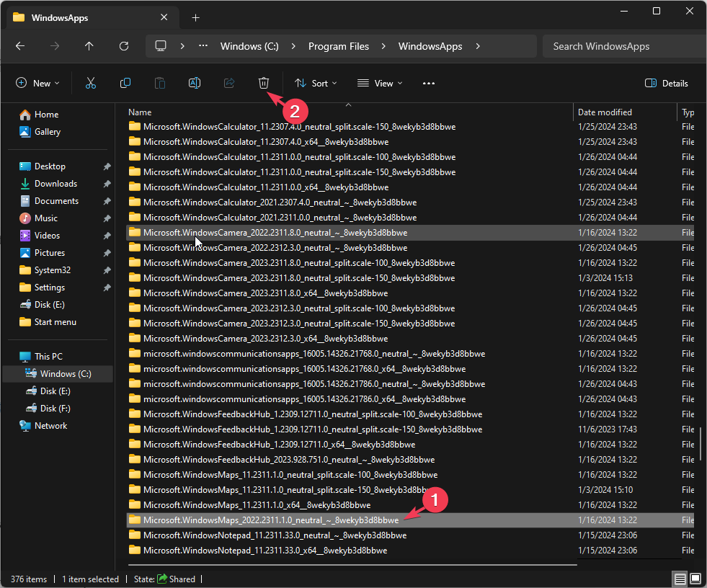Cut the selected folder using scissors icon
Viewport: 707px width, 588px height.
pos(91,83)
